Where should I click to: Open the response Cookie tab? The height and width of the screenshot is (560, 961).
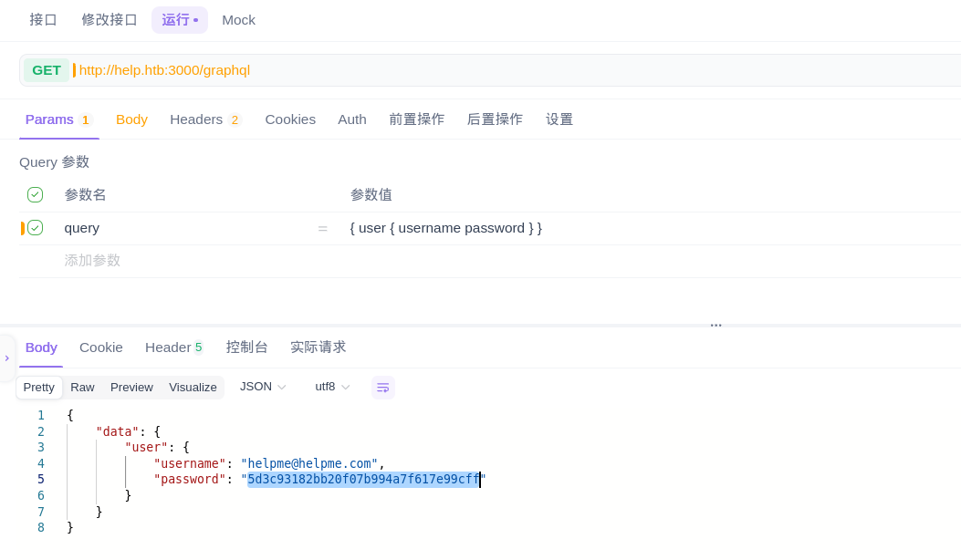(100, 347)
